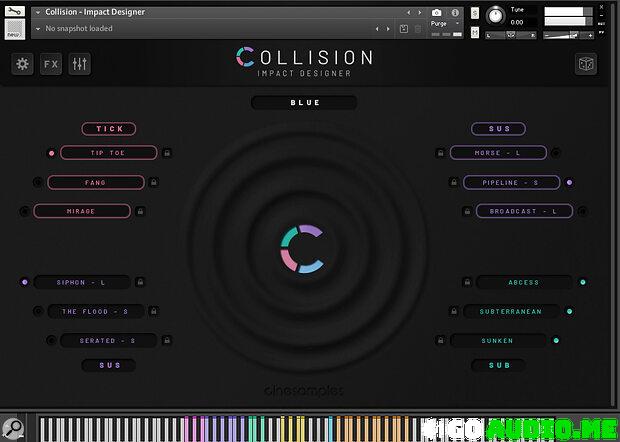Viewport: 620px width, 442px height.
Task: Lock the BROADCAST - L slot
Action: (x=467, y=211)
